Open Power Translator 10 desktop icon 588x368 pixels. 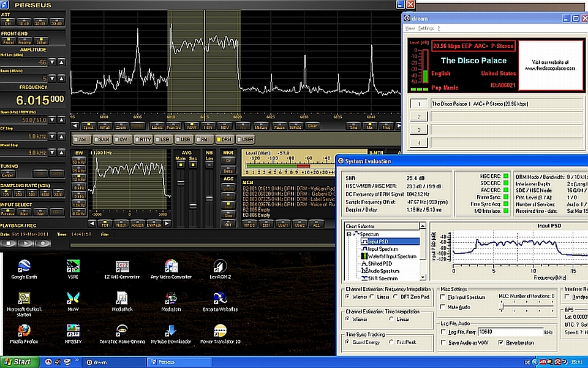(x=220, y=334)
